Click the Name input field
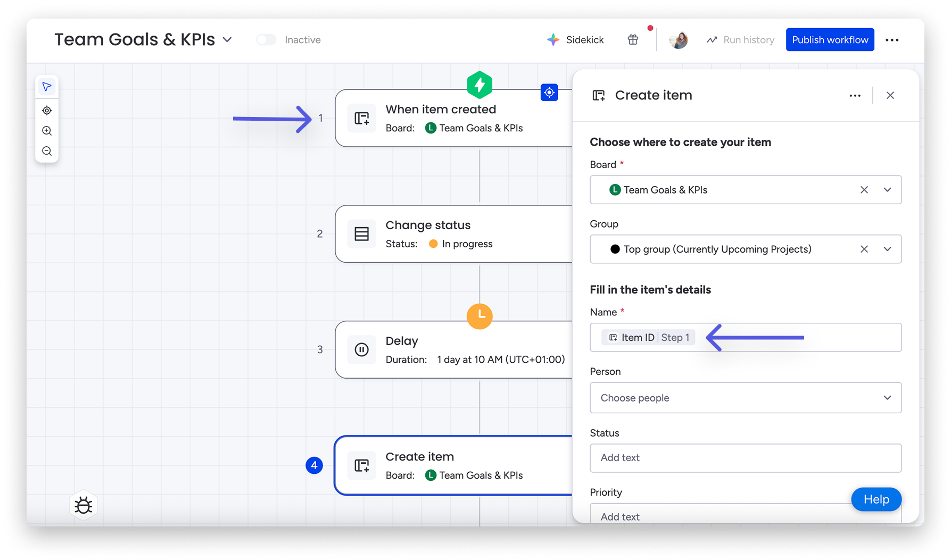 point(746,337)
